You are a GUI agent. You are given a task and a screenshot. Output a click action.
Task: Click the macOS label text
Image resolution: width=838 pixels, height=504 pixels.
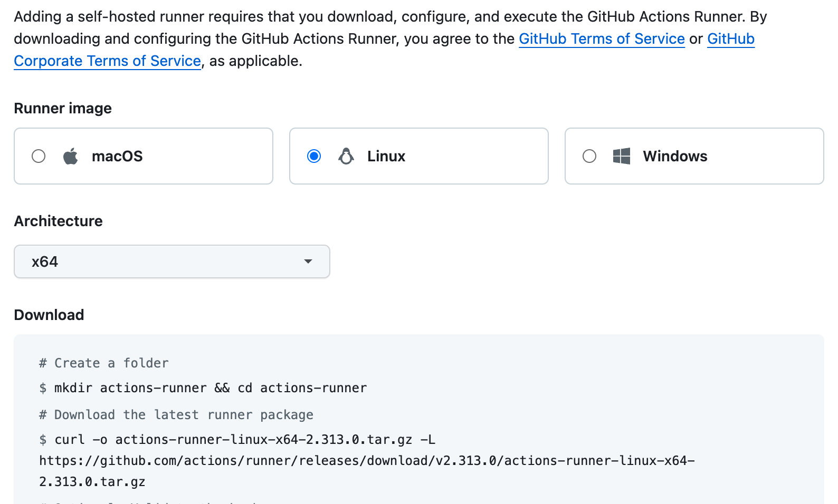point(117,156)
